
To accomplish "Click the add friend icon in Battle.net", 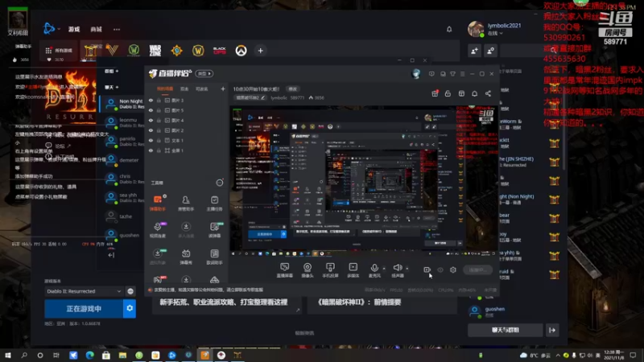I will coord(474,51).
